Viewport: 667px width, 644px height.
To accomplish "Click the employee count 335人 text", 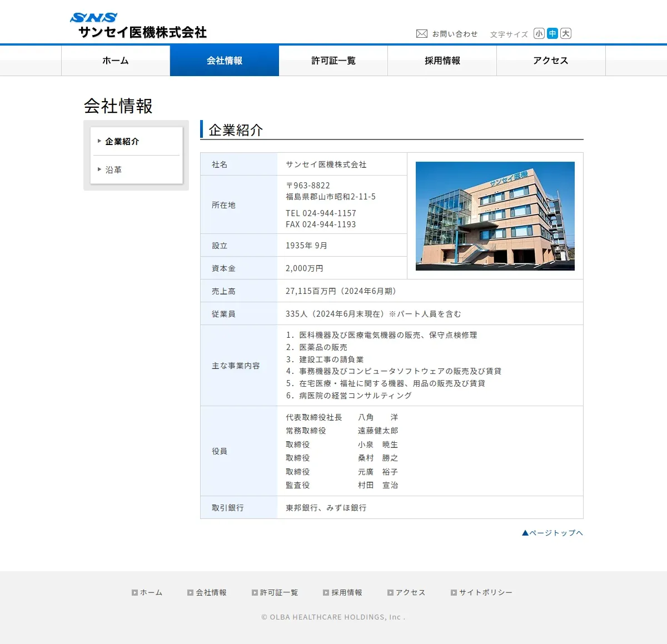I will tap(296, 314).
